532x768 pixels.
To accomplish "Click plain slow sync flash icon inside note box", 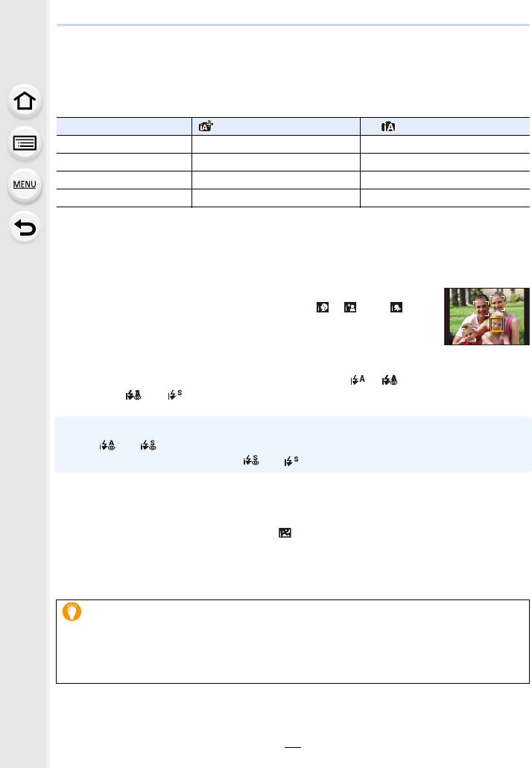I will (x=291, y=460).
